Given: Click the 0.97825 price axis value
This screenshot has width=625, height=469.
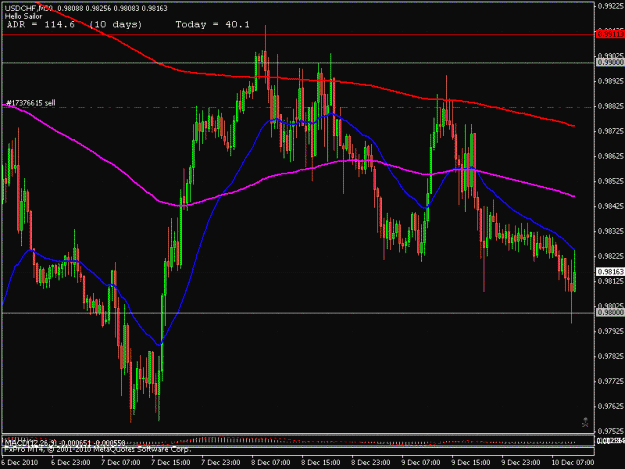Looking at the screenshot, I should [x=611, y=356].
